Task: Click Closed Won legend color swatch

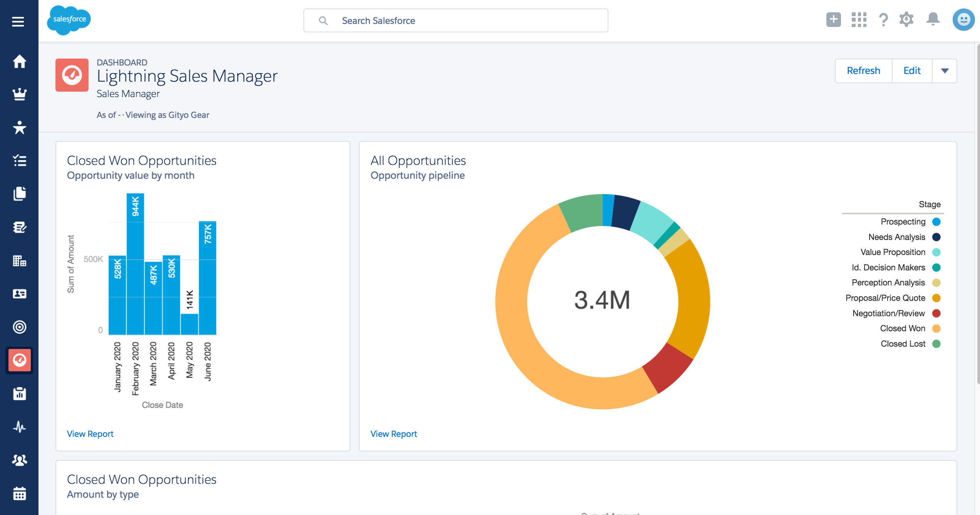Action: pos(936,329)
